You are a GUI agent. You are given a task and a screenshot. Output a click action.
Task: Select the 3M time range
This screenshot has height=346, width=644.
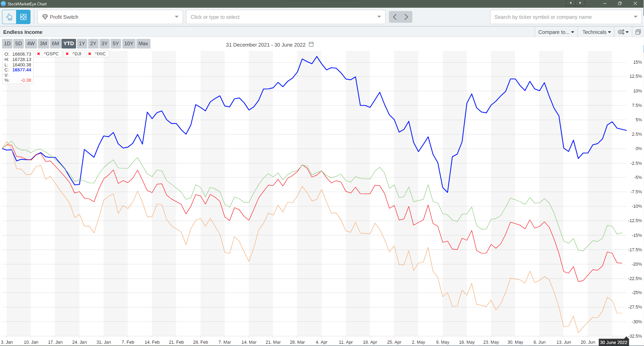[x=43, y=44]
